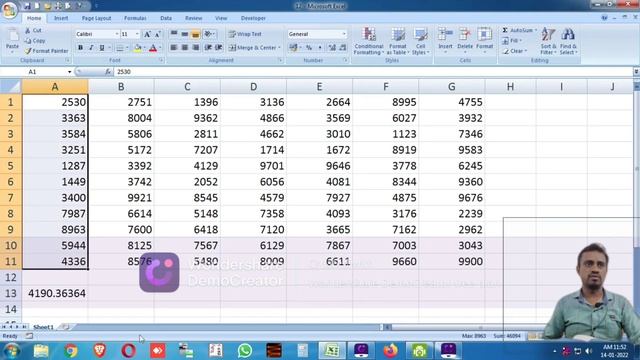Click the Insert Function fx button
The height and width of the screenshot is (360, 640).
point(108,72)
